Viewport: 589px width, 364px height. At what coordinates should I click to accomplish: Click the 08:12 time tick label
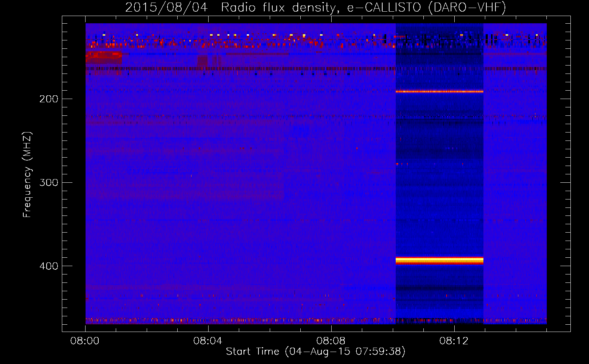[x=454, y=341]
